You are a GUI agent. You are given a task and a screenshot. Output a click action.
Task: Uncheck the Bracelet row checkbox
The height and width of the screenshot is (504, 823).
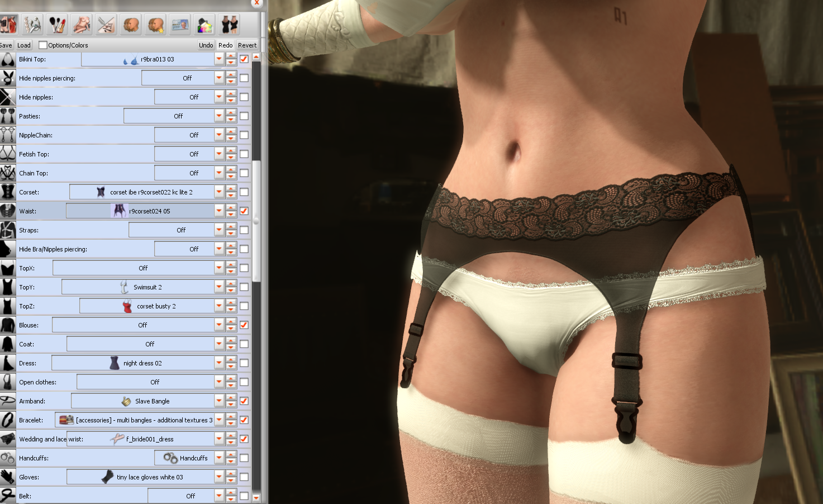coord(244,420)
